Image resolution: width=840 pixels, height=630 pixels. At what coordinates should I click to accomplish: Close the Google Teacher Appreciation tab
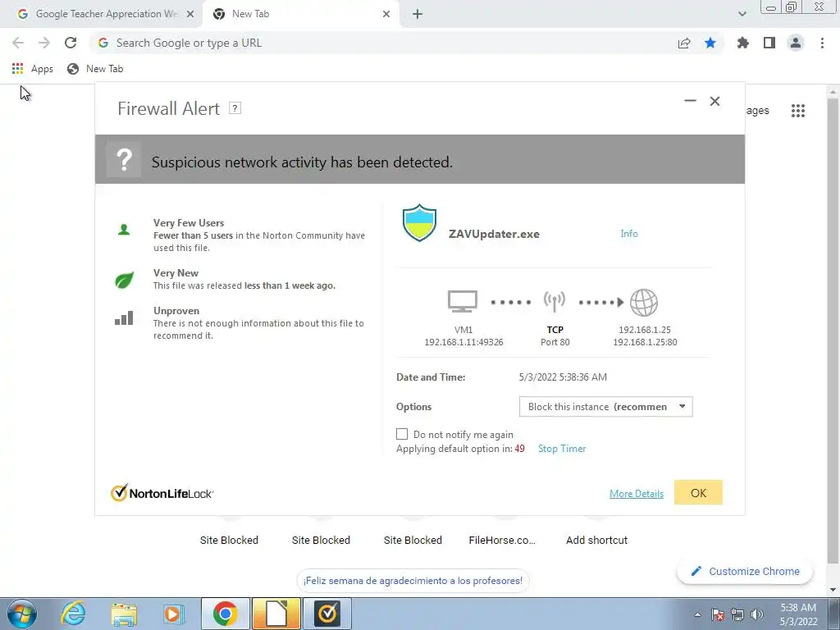[x=190, y=14]
